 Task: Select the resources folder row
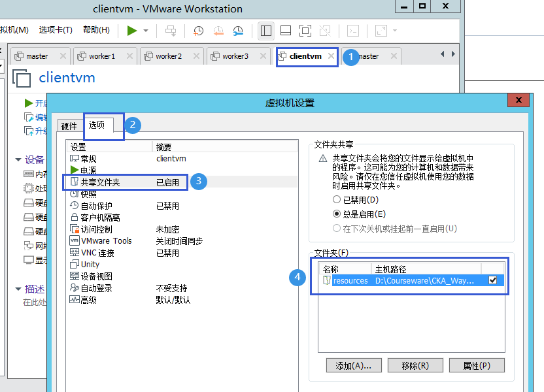tap(411, 280)
